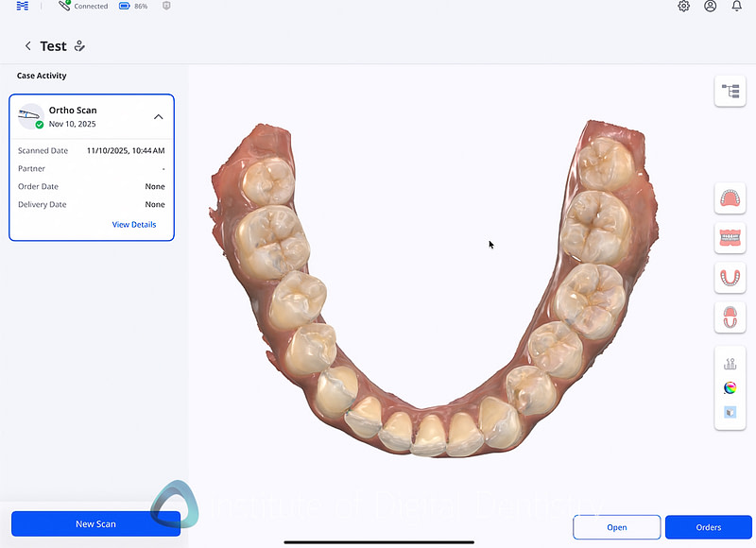Screen dimensions: 756x548
Task: Expand the app logo menu
Action: click(21, 7)
